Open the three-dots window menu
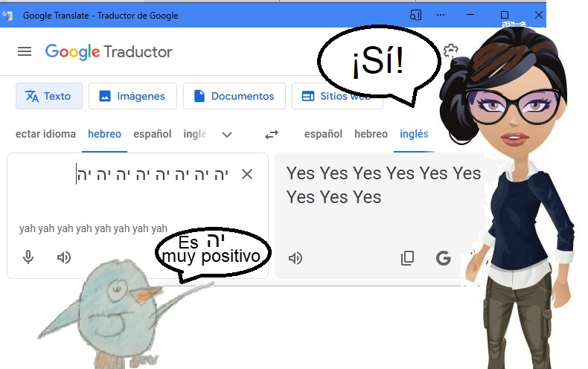Screen dimensions: 588x369 click(x=441, y=15)
